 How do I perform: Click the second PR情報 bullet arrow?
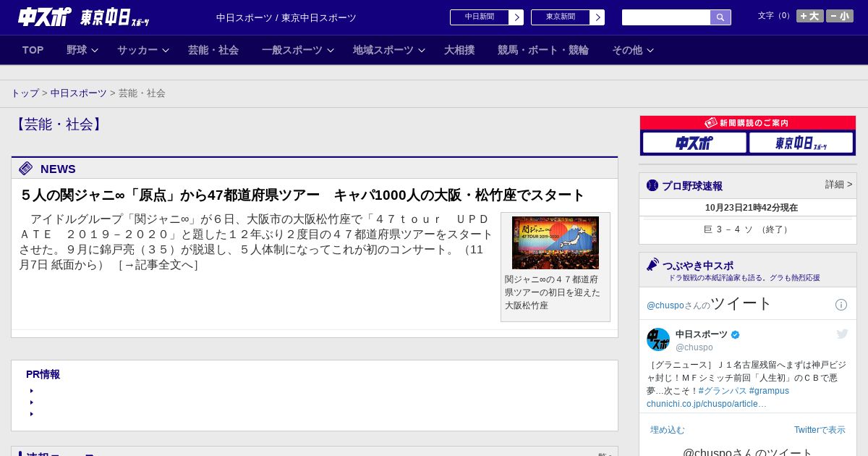click(32, 402)
